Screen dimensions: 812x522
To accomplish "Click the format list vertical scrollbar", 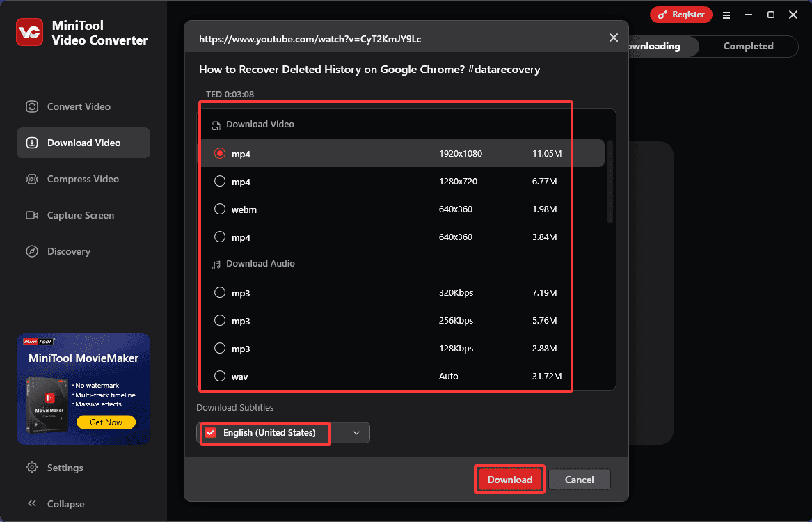I will (610, 181).
